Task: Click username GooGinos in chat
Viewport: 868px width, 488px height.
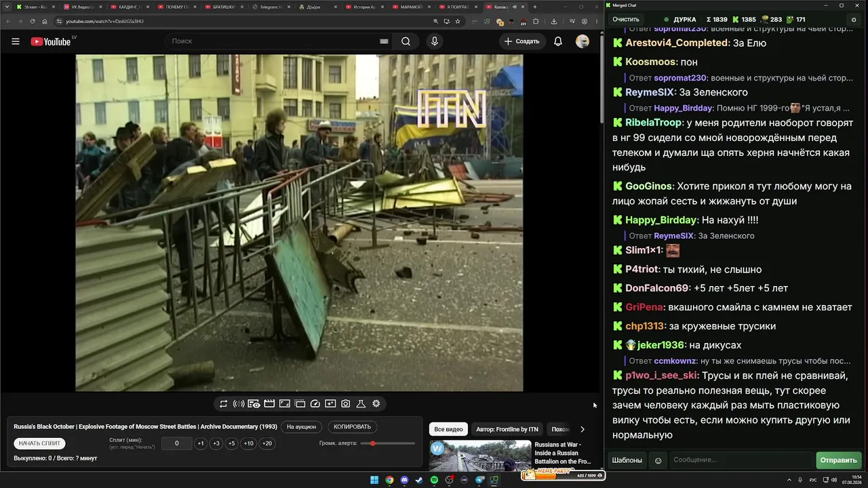Action: tap(649, 186)
